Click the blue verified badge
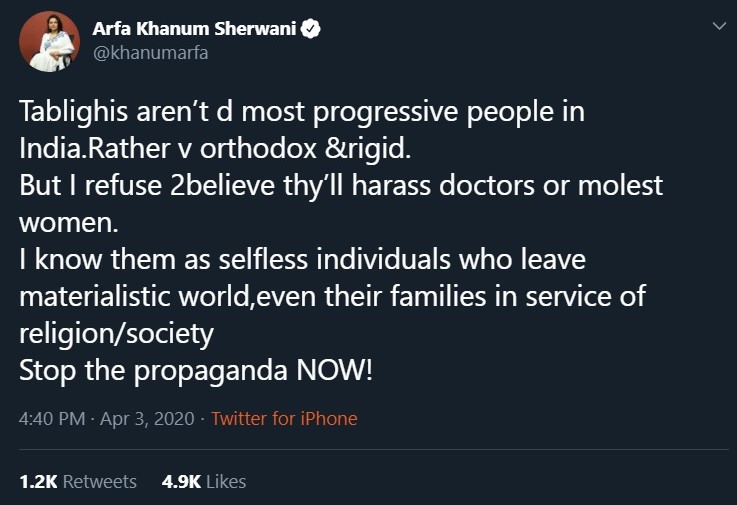 tap(313, 29)
